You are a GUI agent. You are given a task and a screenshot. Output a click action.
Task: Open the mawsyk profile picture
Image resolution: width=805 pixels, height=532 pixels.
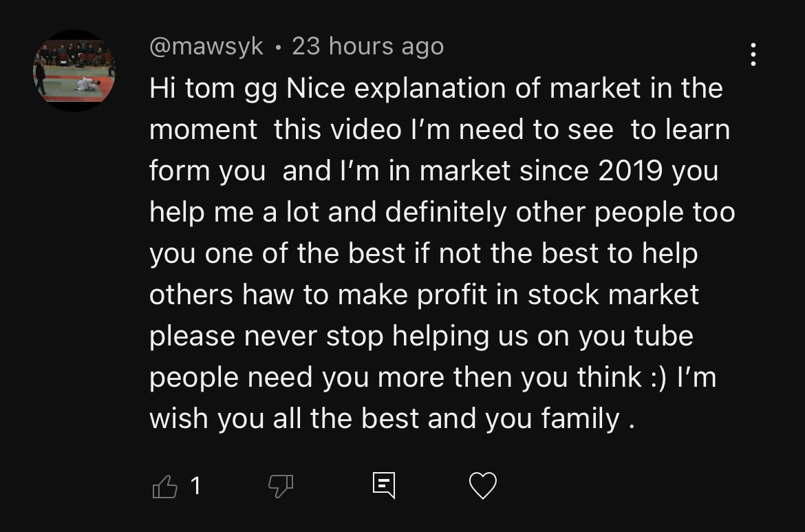coord(74,70)
